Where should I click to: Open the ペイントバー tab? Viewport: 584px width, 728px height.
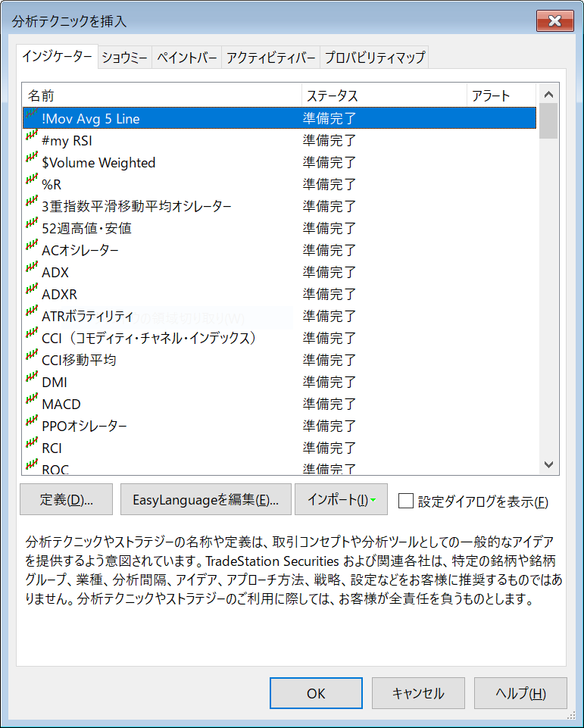tap(187, 58)
